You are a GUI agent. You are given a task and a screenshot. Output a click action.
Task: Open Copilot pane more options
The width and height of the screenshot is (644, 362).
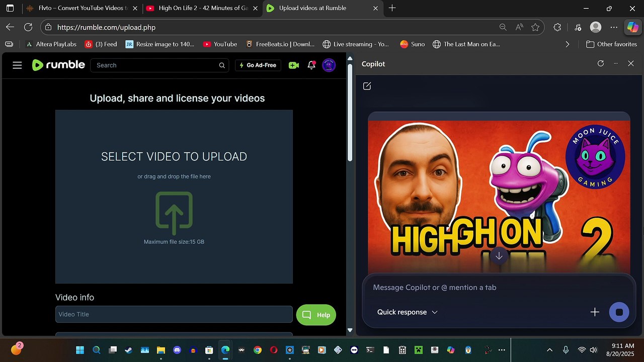615,63
